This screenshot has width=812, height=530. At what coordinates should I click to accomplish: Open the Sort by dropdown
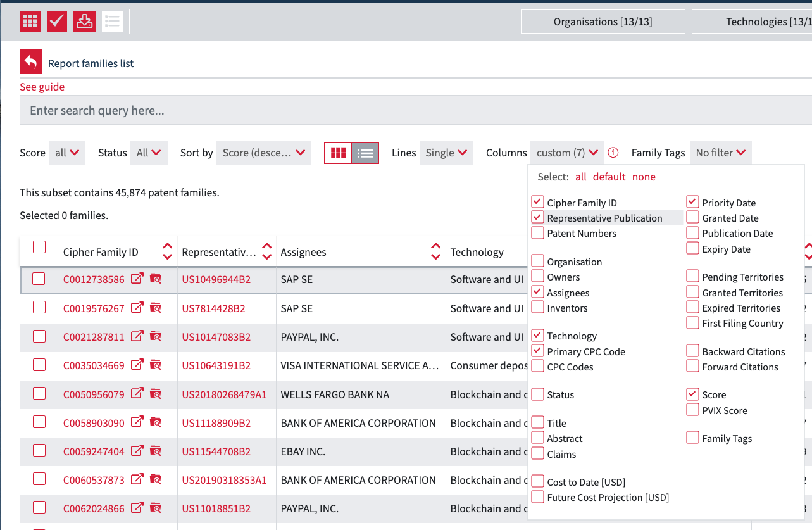(264, 153)
